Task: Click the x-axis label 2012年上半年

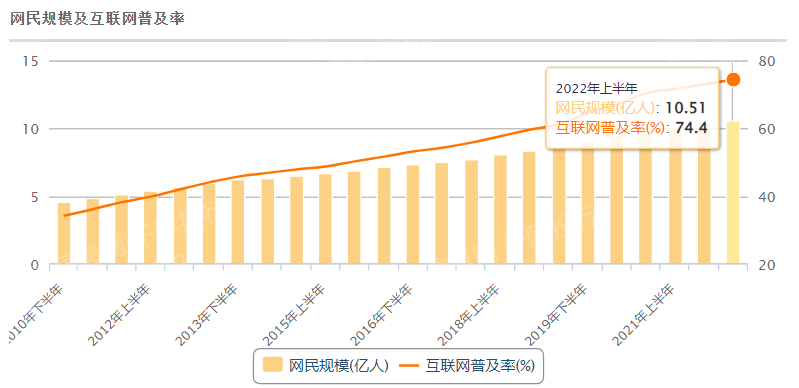Action: (x=120, y=315)
